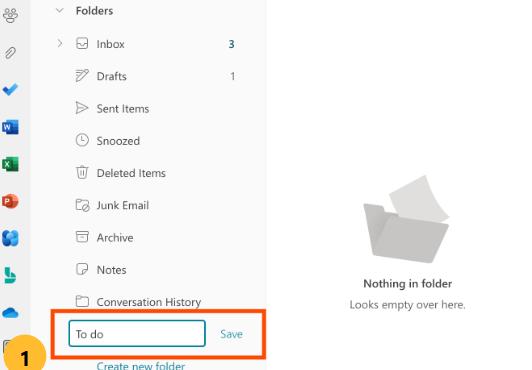Save the new "To do" folder
Image resolution: width=532 pixels, height=370 pixels.
(x=231, y=334)
